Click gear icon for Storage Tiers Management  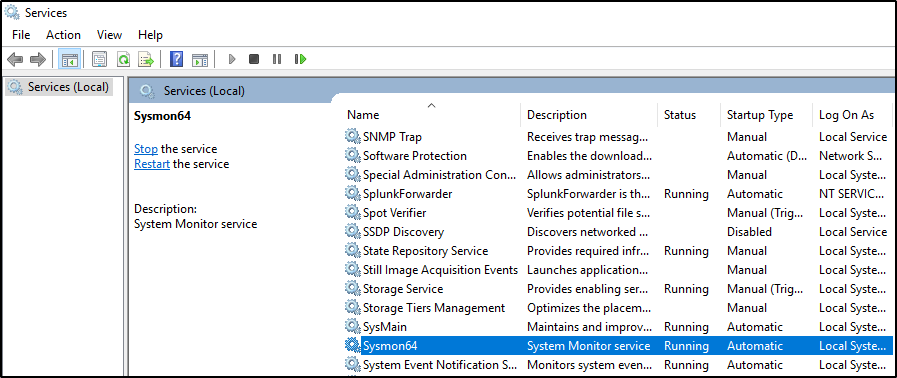(352, 308)
